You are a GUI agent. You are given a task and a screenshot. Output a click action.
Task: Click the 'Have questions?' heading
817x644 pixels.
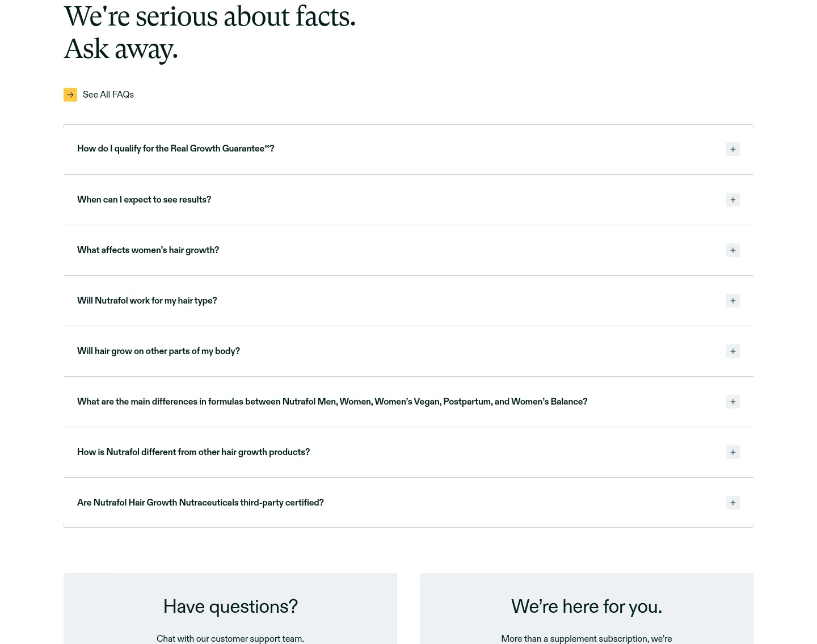[x=230, y=607]
